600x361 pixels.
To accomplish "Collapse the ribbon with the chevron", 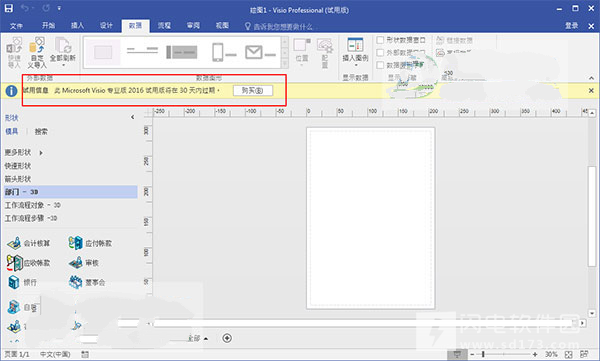I will click(x=591, y=78).
